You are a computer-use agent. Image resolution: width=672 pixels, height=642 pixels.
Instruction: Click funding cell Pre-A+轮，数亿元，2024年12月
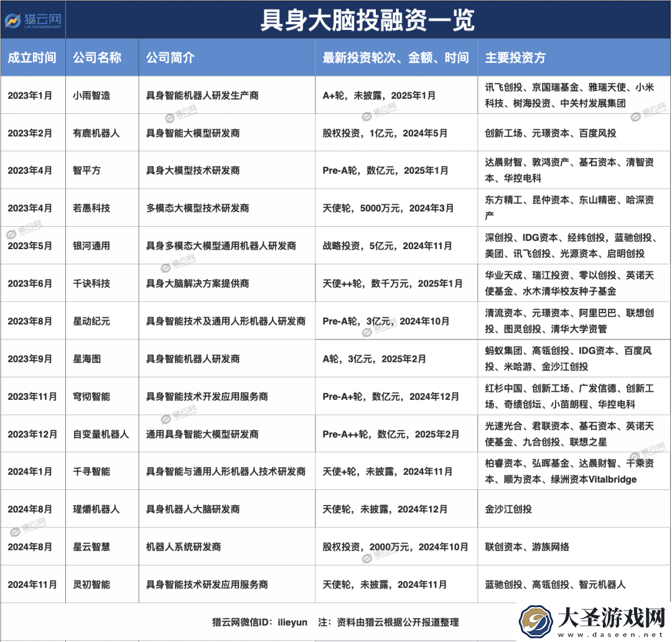391,396
